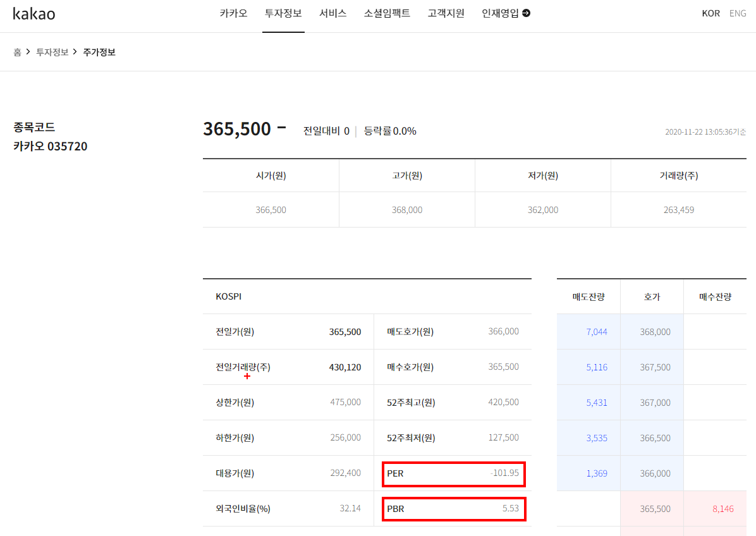Click 카카오 035720 stock code text

tap(50, 147)
